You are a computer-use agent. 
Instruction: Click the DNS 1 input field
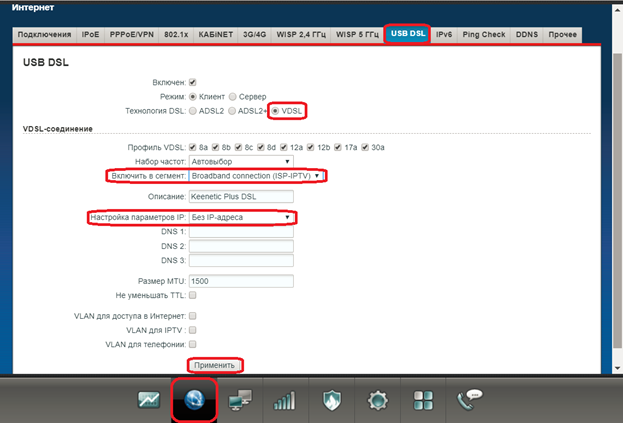[x=241, y=232]
